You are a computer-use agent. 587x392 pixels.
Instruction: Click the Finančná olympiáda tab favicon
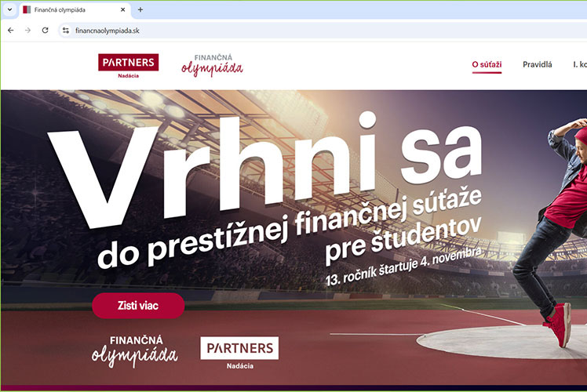point(27,9)
